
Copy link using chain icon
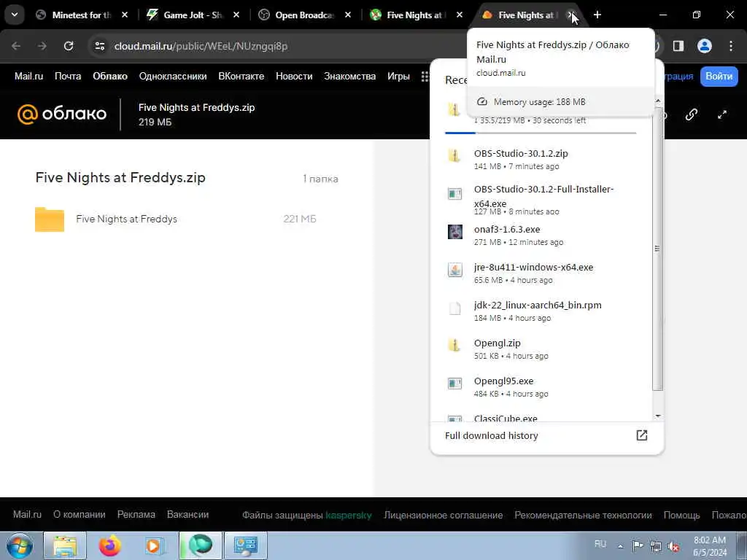692,114
